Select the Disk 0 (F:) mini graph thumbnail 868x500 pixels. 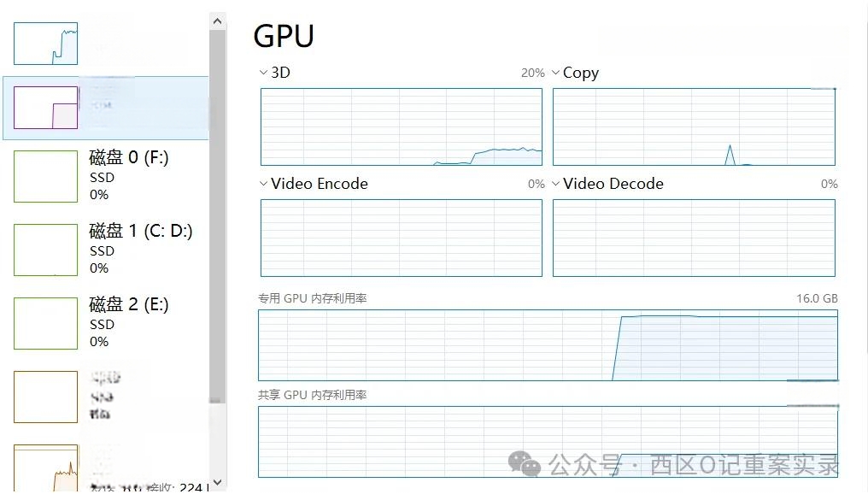[x=45, y=176]
